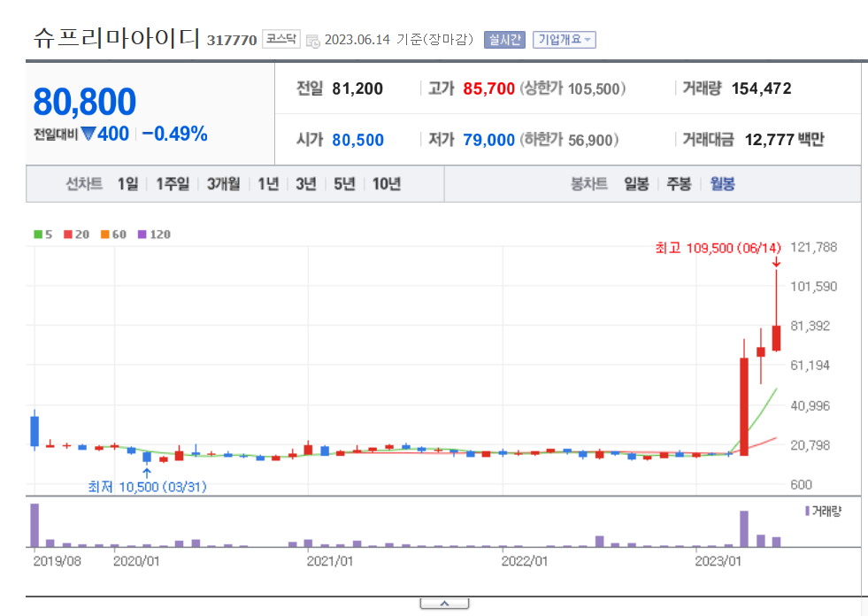Click the low price 79,000
The height and width of the screenshot is (616, 868).
[488, 140]
